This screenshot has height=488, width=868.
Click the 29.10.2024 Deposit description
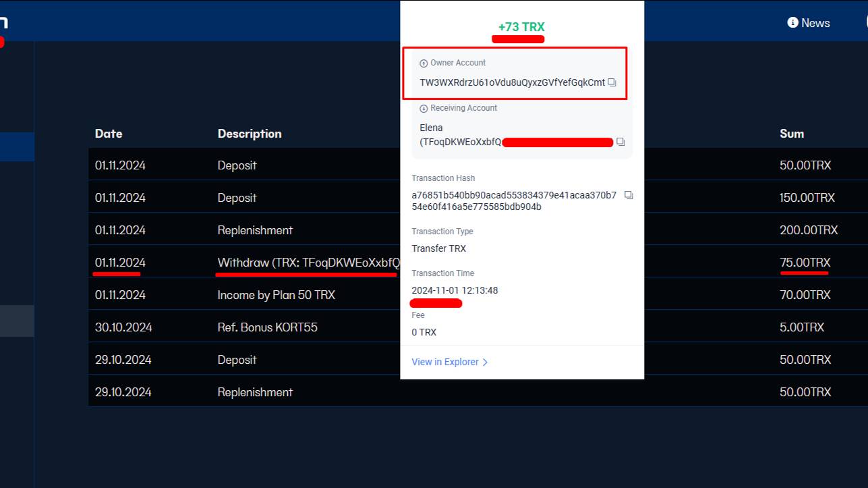[237, 360]
